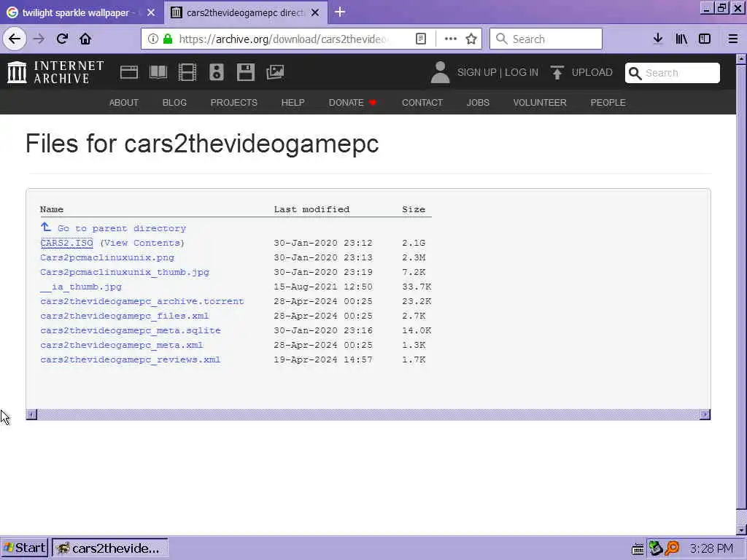
Task: Toggle reader view icon in address bar
Action: (x=421, y=39)
